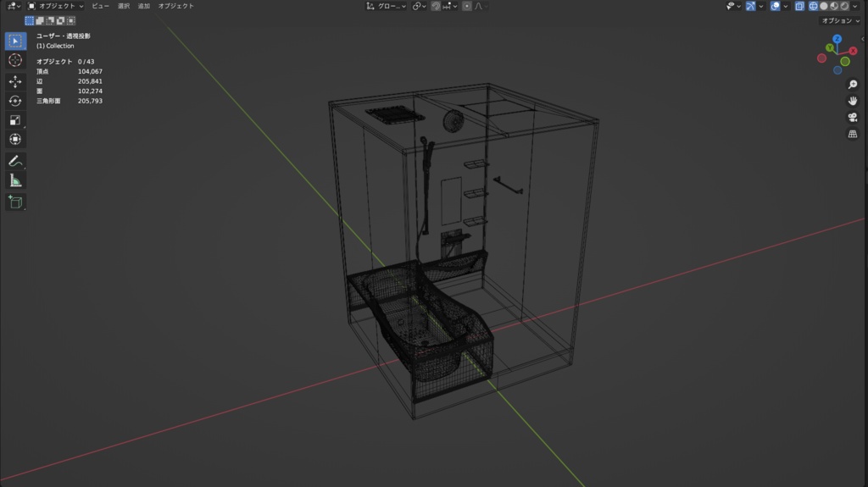The width and height of the screenshot is (868, 487).
Task: Click the ユーザー・透視投影 view label
Action: 63,36
